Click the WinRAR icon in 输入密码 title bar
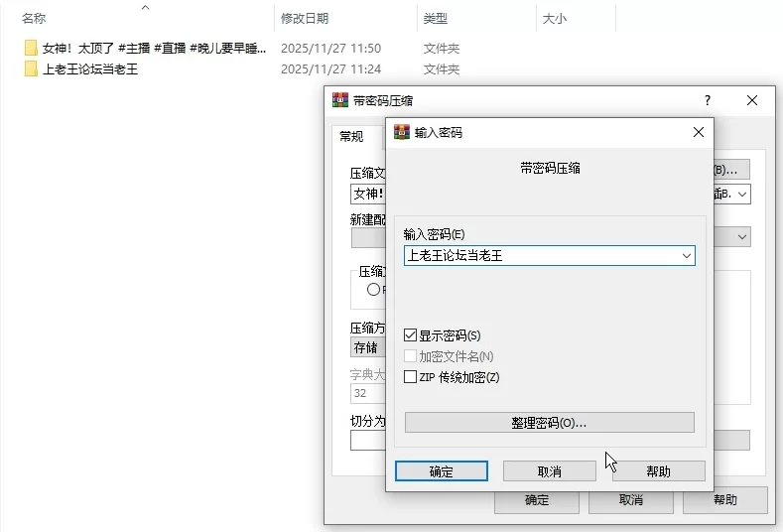Image resolution: width=783 pixels, height=532 pixels. pyautogui.click(x=402, y=132)
